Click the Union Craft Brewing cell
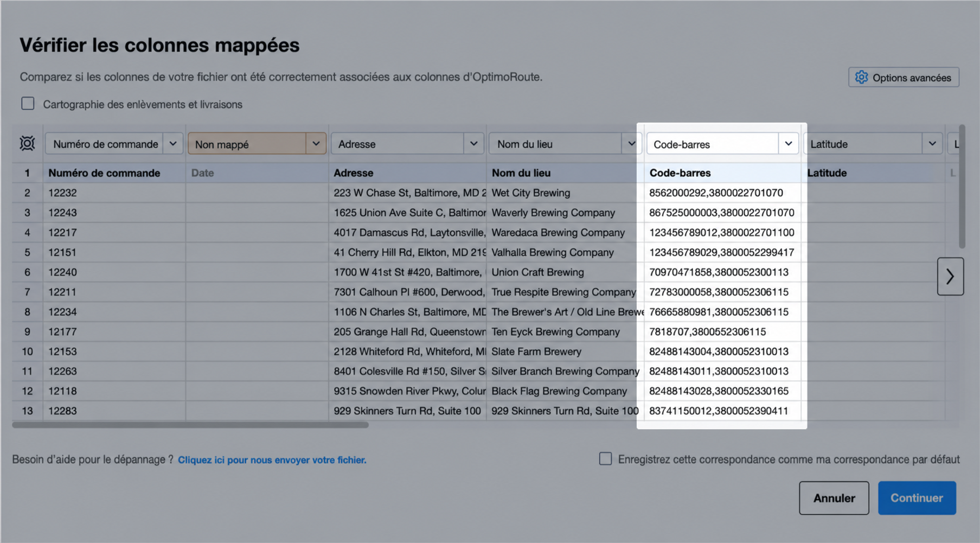This screenshot has width=980, height=543. [565, 272]
